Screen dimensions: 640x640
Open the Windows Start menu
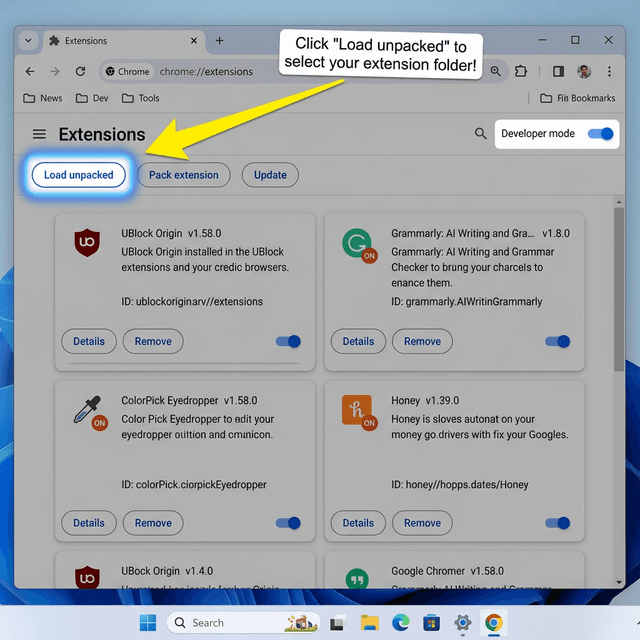click(x=148, y=622)
